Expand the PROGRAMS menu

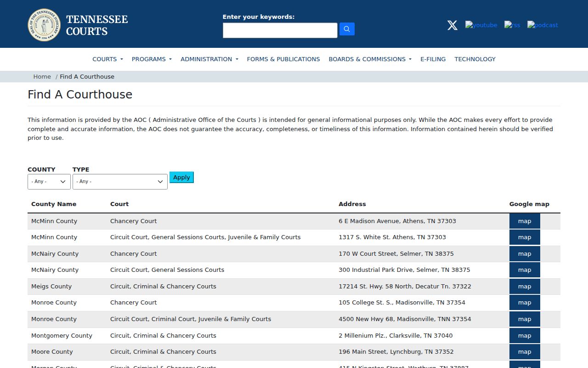(x=152, y=59)
